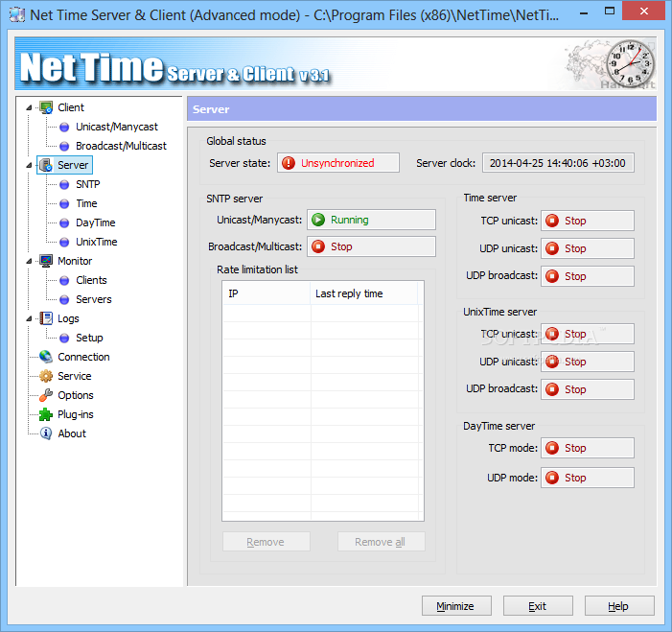This screenshot has width=672, height=632.
Task: Click the Net Time app icon in title bar
Action: click(17, 15)
